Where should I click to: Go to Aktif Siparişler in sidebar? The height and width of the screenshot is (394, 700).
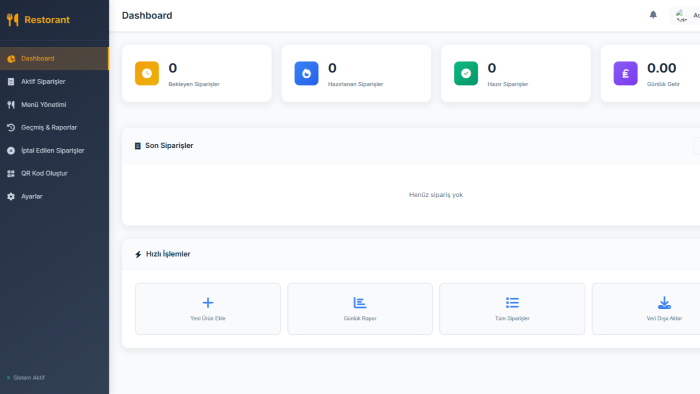[54, 82]
